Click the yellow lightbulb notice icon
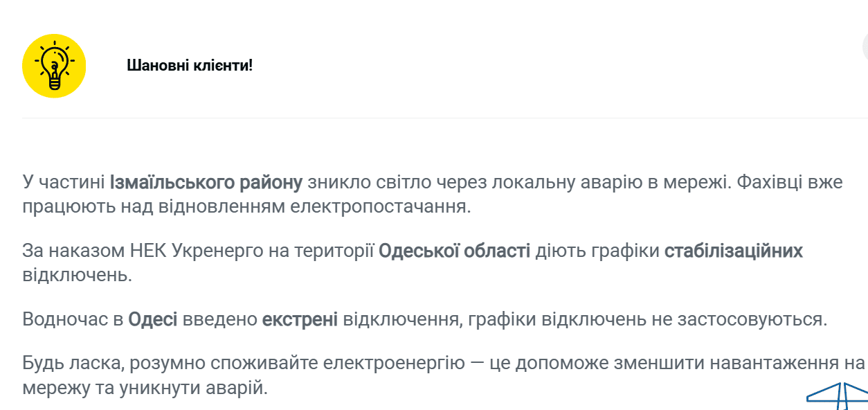 point(54,66)
